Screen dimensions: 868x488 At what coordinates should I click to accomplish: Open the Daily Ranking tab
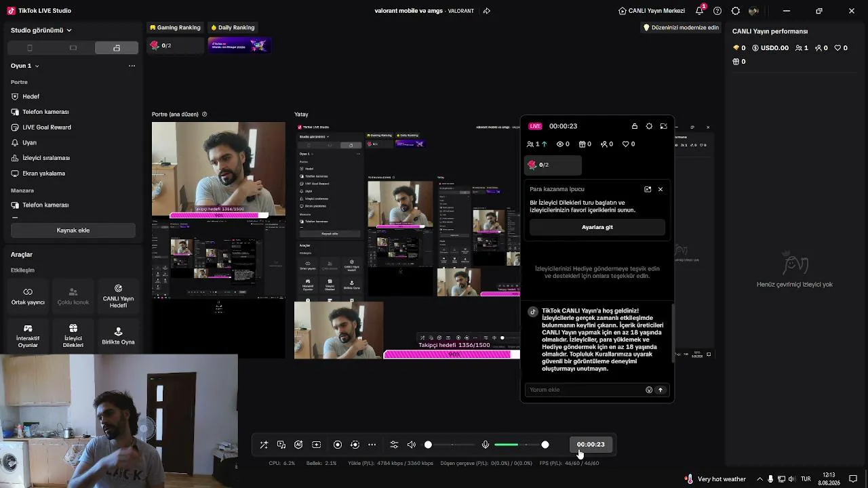[x=233, y=28]
